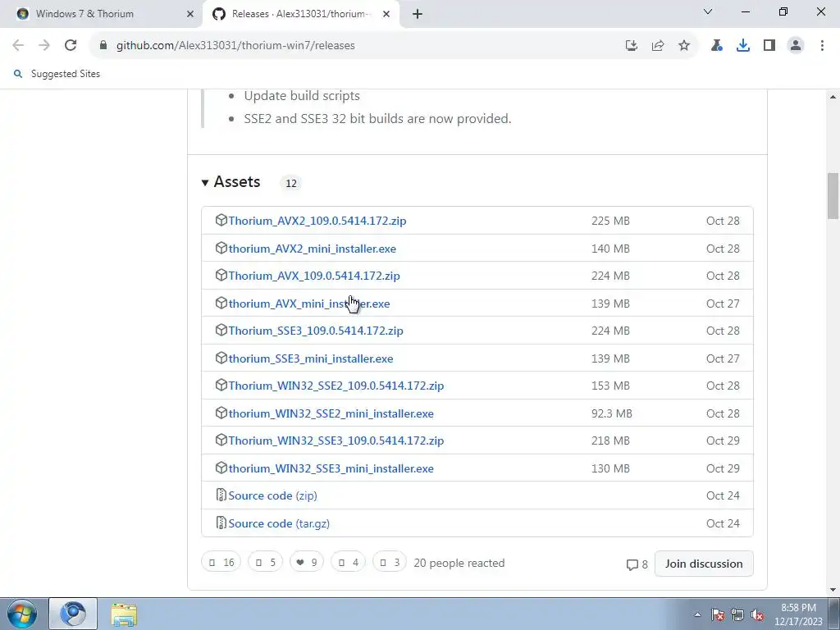840x630 pixels.
Task: Download Thorium_AVX_109.0.5414.172.zip
Action: [x=314, y=276]
